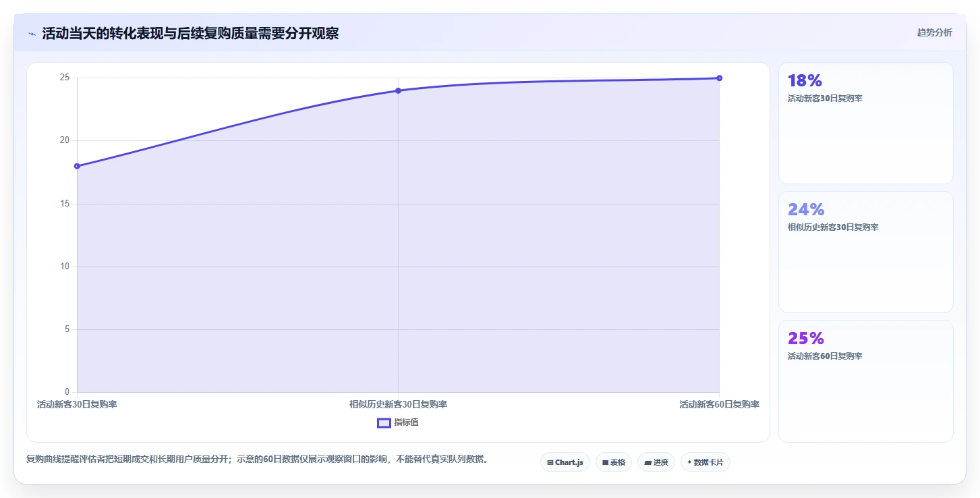Open the 24% 相似历史新客30日复购率 card

coord(866,252)
